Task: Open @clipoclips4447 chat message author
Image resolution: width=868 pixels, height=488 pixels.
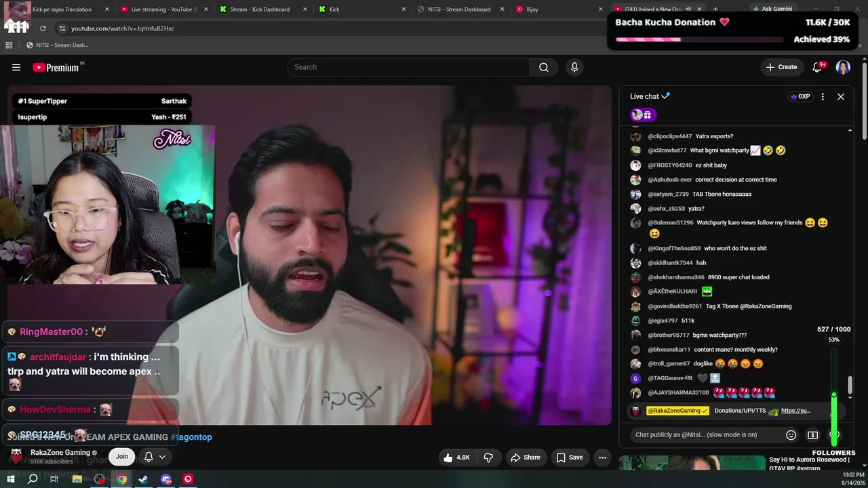Action: 670,136
